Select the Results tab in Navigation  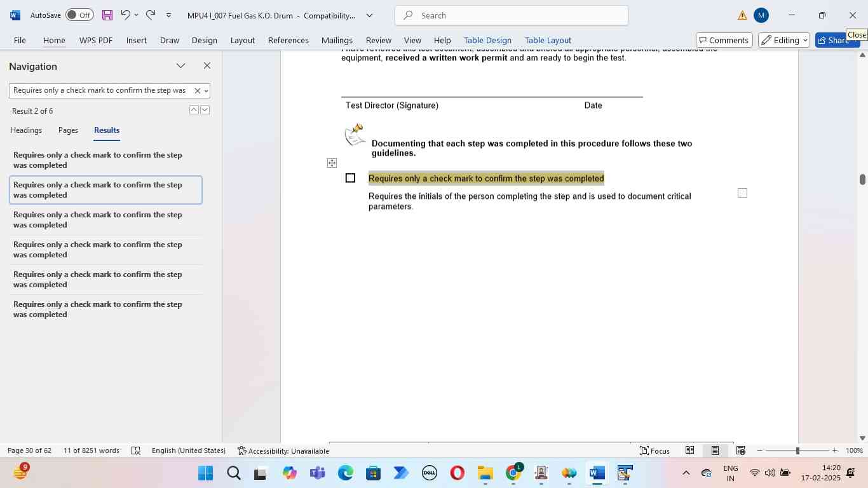tap(107, 130)
